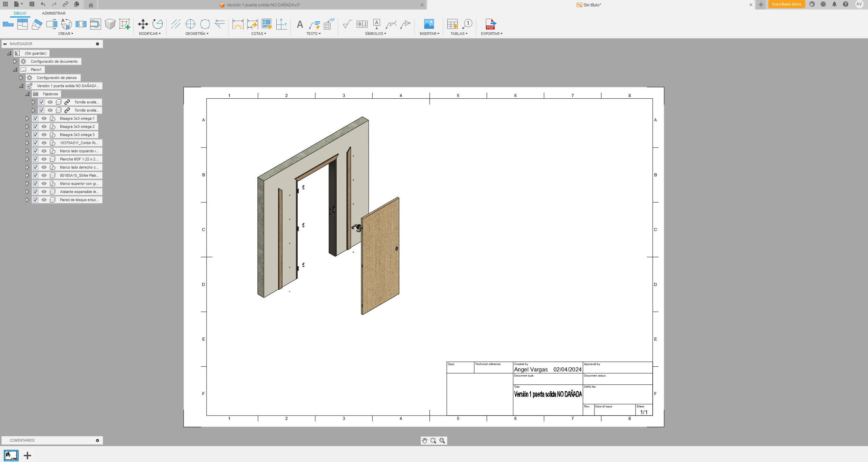Screen dimensions: 868x462
Task: Select the Rotate tool icon
Action: [158, 24]
